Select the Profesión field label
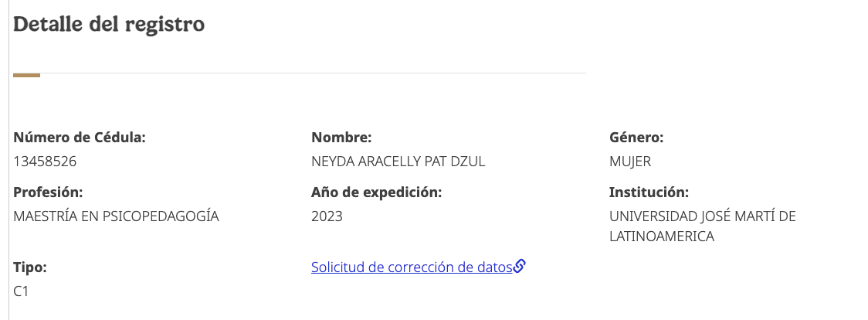Viewport: 868px width, 320px height. 48,192
